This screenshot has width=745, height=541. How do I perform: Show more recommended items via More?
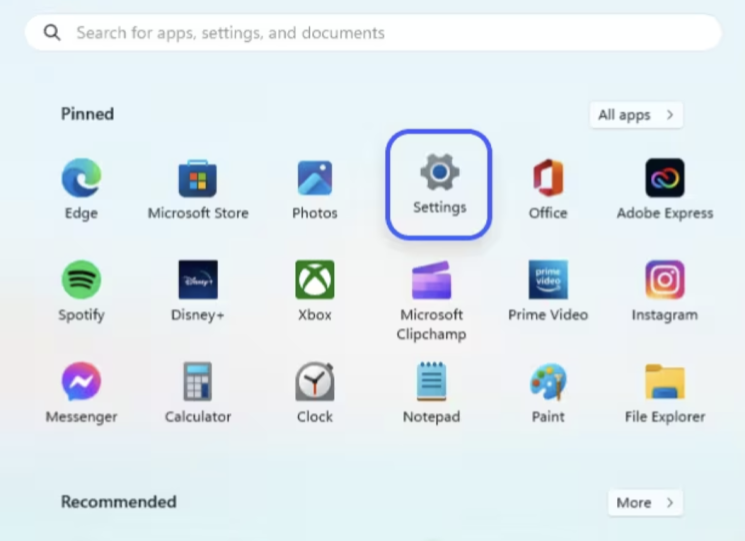click(645, 503)
